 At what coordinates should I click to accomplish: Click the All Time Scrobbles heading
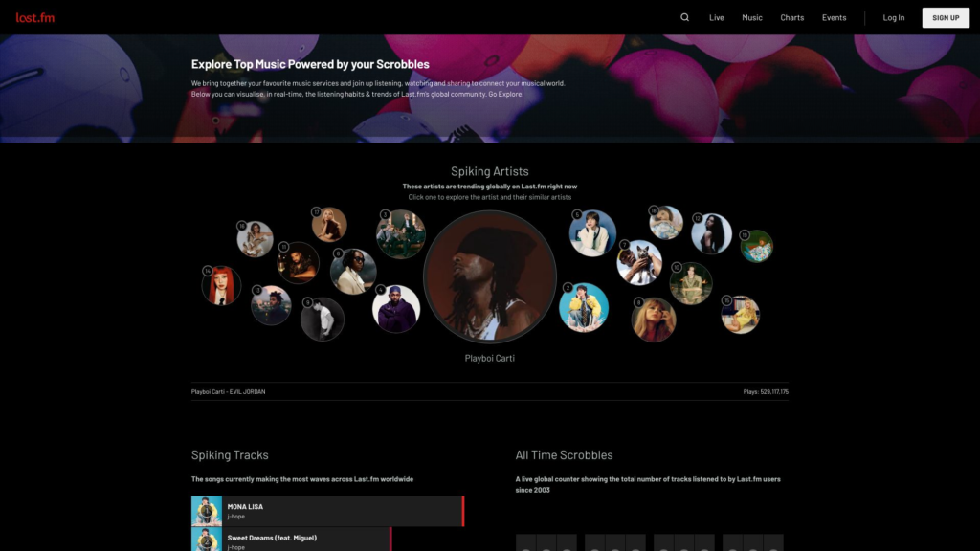point(564,454)
